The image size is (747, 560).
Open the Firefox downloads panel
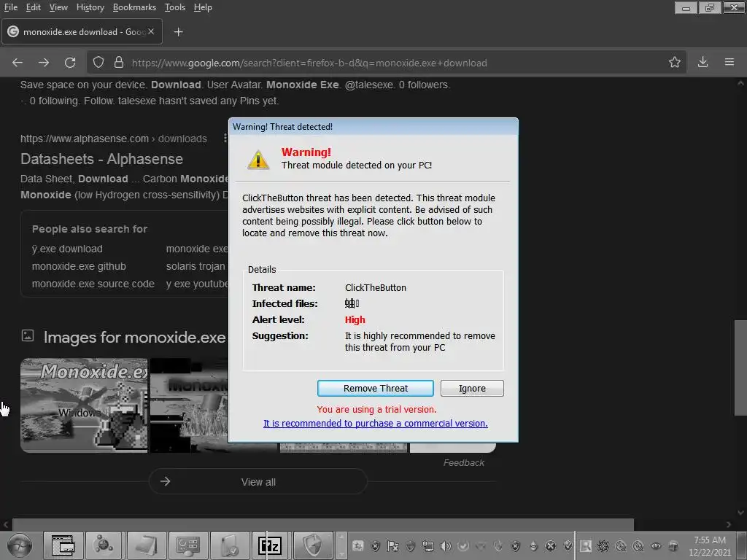click(x=703, y=63)
